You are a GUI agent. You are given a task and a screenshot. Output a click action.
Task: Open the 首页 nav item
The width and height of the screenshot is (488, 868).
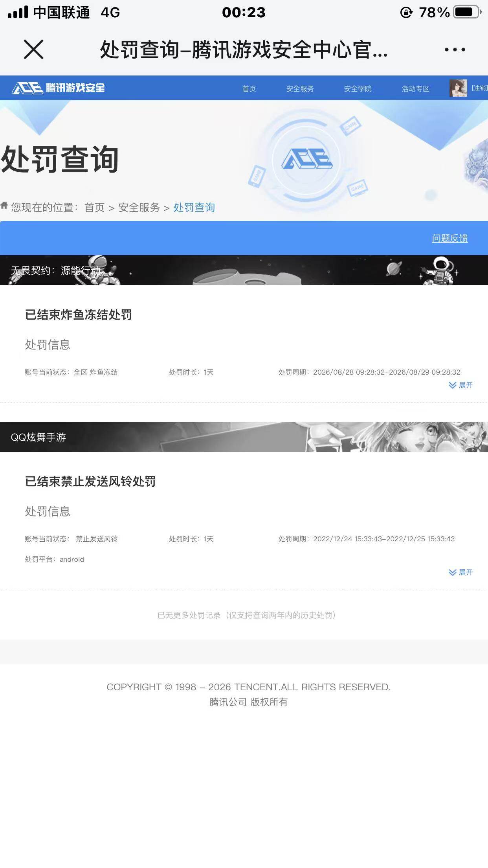[249, 89]
